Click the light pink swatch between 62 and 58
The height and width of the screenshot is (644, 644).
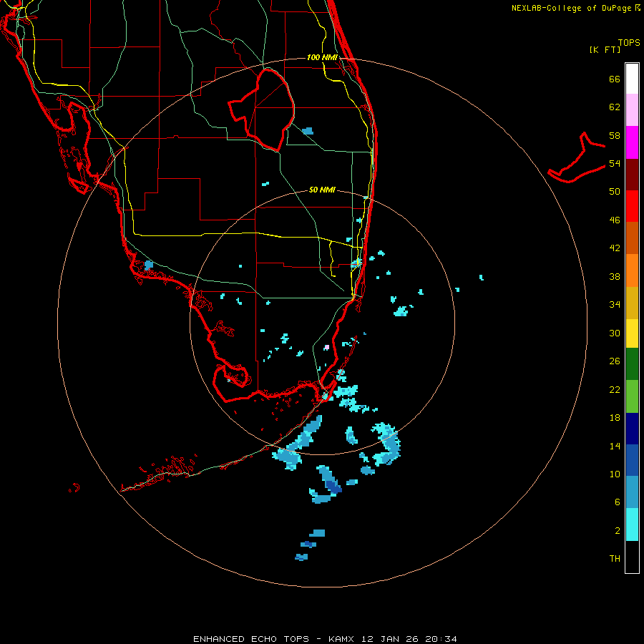click(632, 109)
